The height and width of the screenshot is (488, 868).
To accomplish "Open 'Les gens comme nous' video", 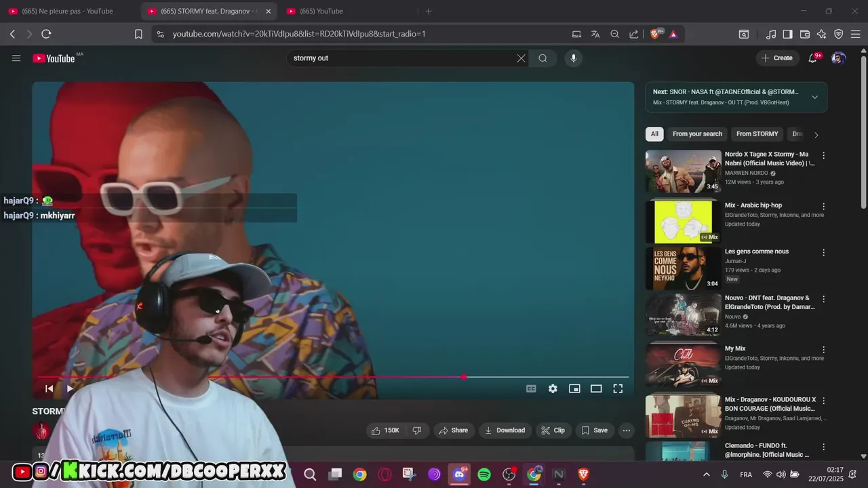I will coord(683,268).
